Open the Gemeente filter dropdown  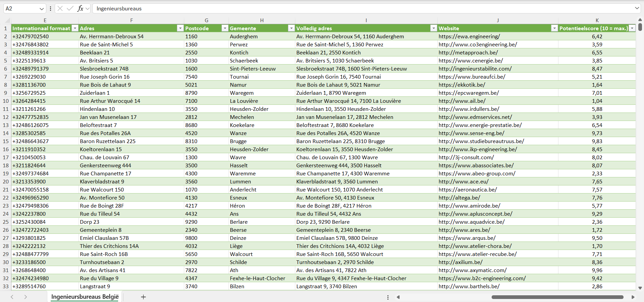tap(291, 29)
